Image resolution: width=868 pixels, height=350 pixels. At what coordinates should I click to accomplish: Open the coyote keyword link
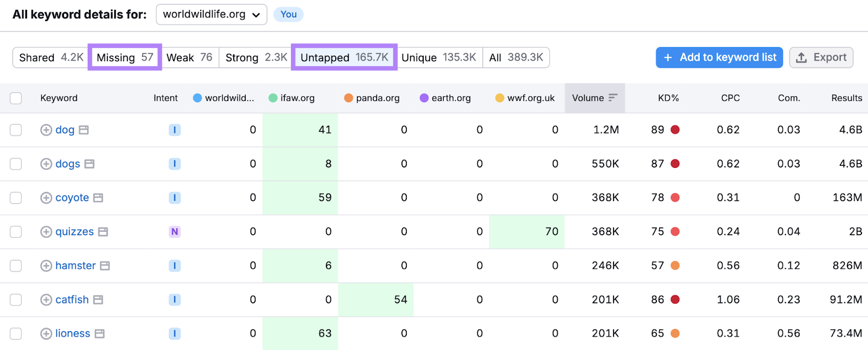click(x=72, y=198)
